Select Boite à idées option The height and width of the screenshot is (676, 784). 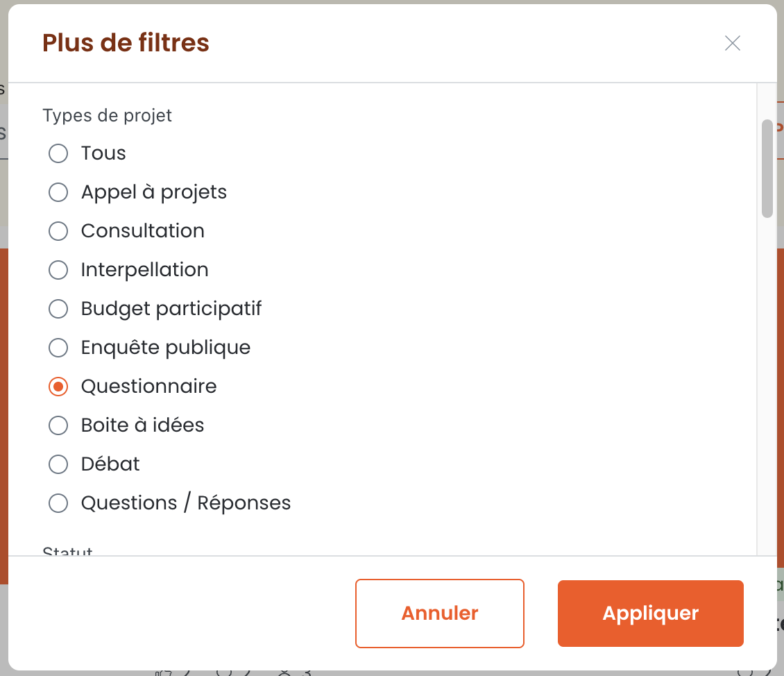pyautogui.click(x=58, y=425)
